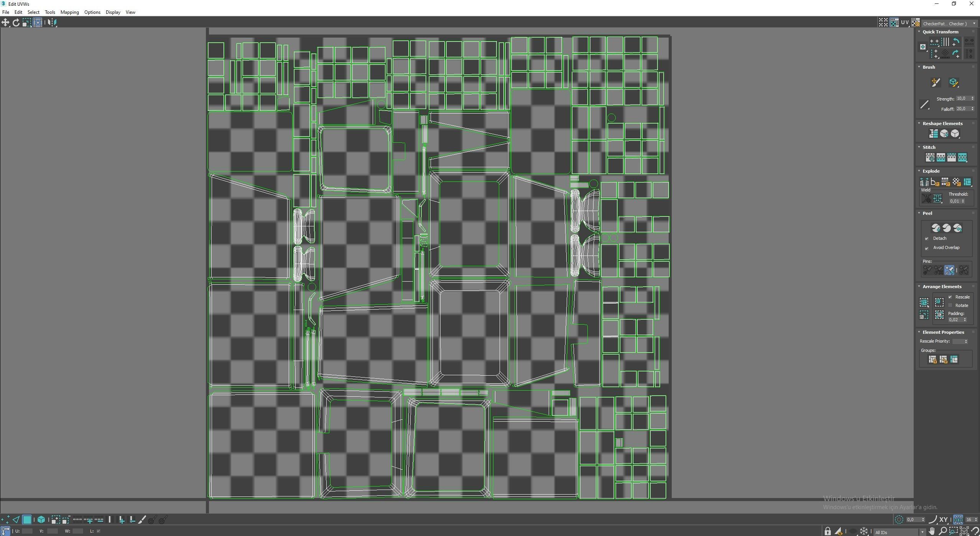Select the Rotate tool in top toolbar
980x536 pixels.
[16, 23]
